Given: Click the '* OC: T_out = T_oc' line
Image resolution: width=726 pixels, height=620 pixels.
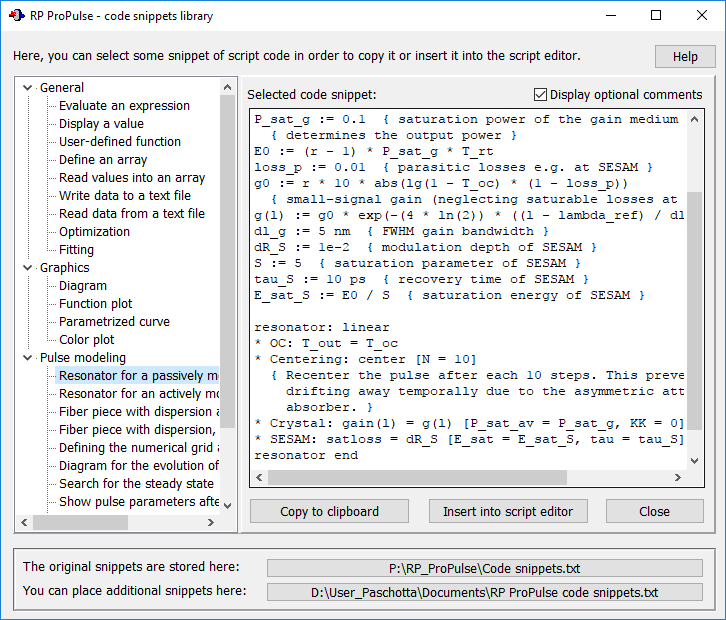Looking at the screenshot, I should click(326, 343).
